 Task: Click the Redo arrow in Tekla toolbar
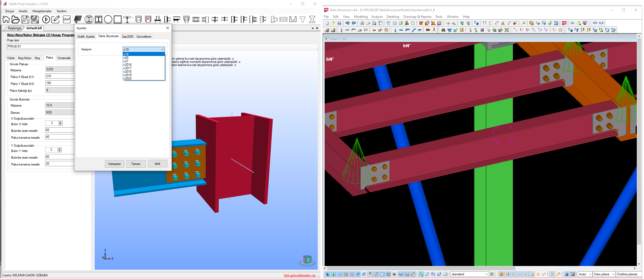(x=354, y=23)
